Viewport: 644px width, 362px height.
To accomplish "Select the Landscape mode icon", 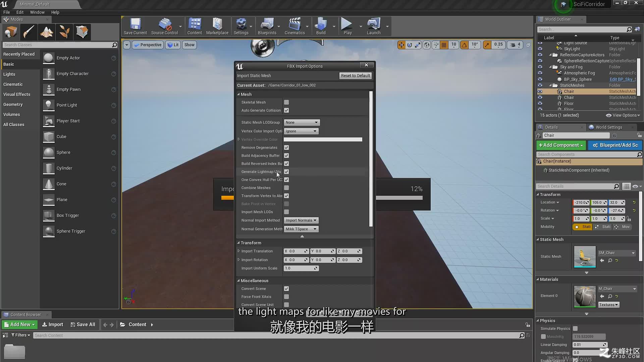I will 47,32.
